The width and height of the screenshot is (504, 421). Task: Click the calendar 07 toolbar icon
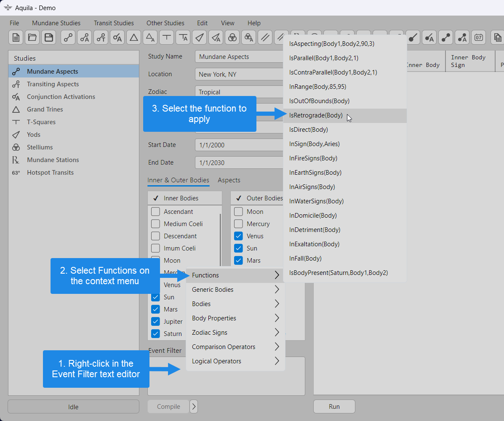pos(478,37)
